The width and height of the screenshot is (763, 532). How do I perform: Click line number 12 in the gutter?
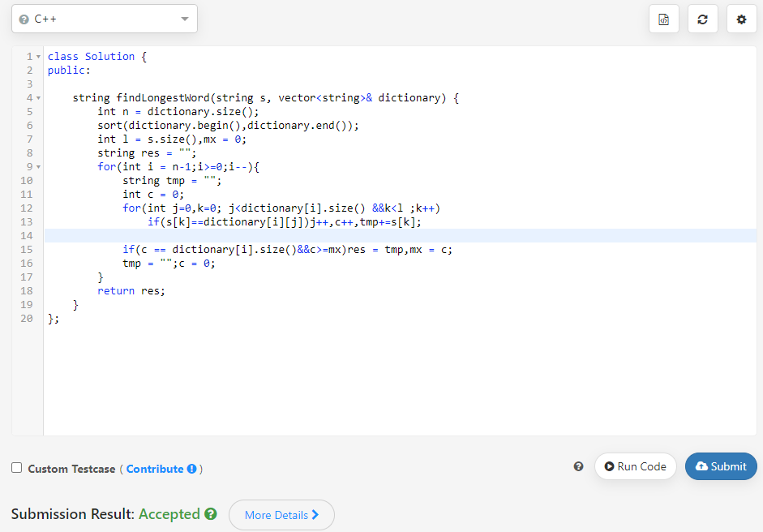pos(27,208)
